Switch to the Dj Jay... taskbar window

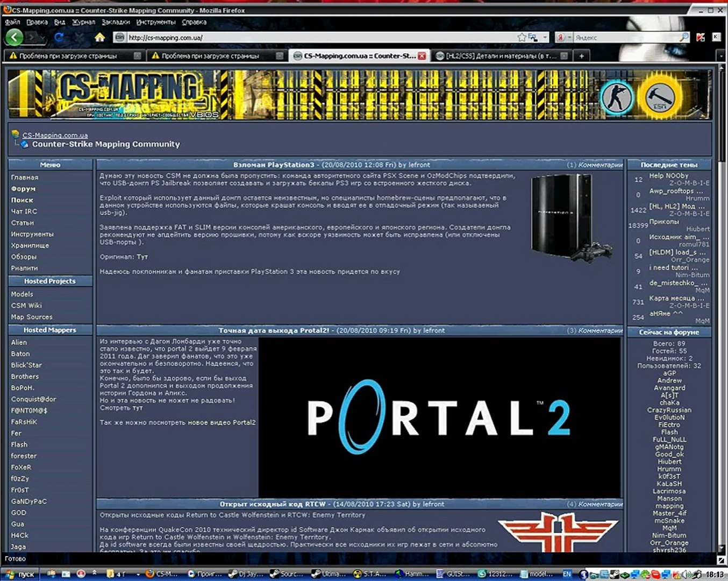(245, 574)
